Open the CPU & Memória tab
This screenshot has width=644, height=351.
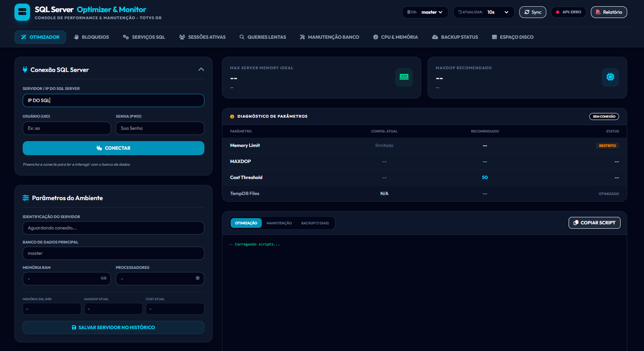pos(396,37)
